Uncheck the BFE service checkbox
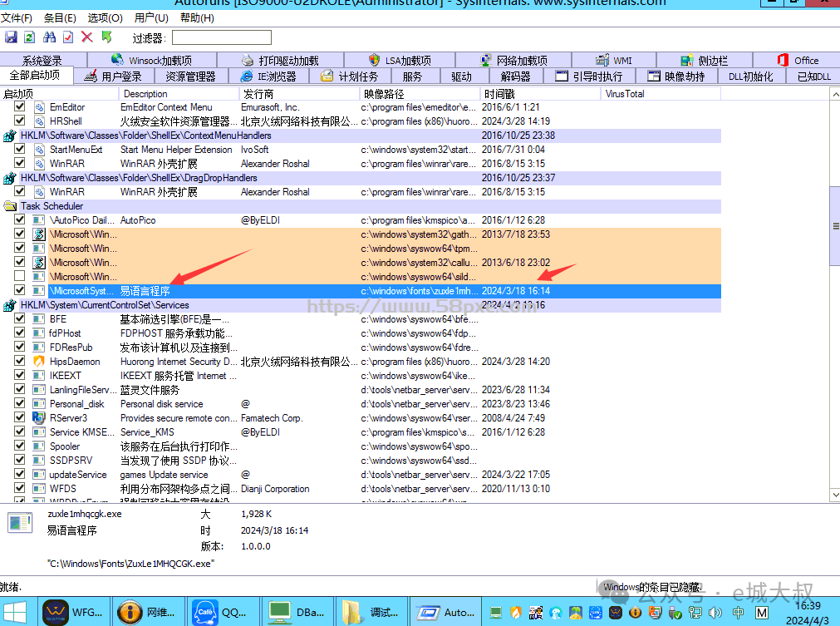This screenshot has height=626, width=840. tap(20, 318)
